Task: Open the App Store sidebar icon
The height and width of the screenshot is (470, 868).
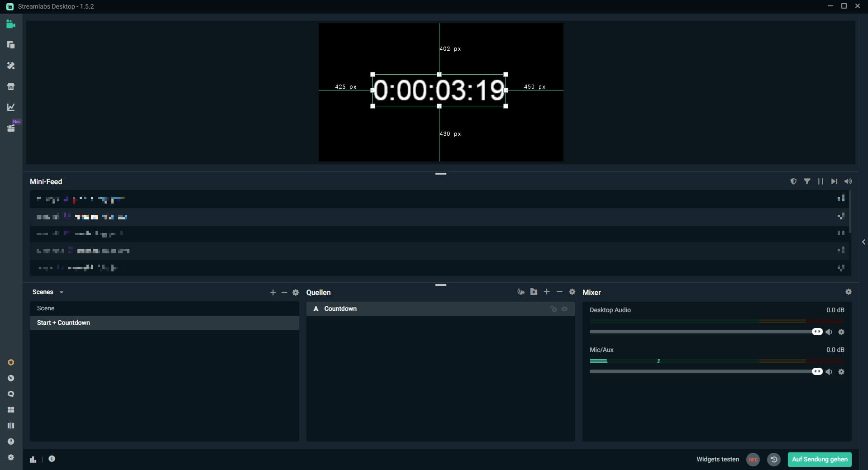Action: click(11, 86)
